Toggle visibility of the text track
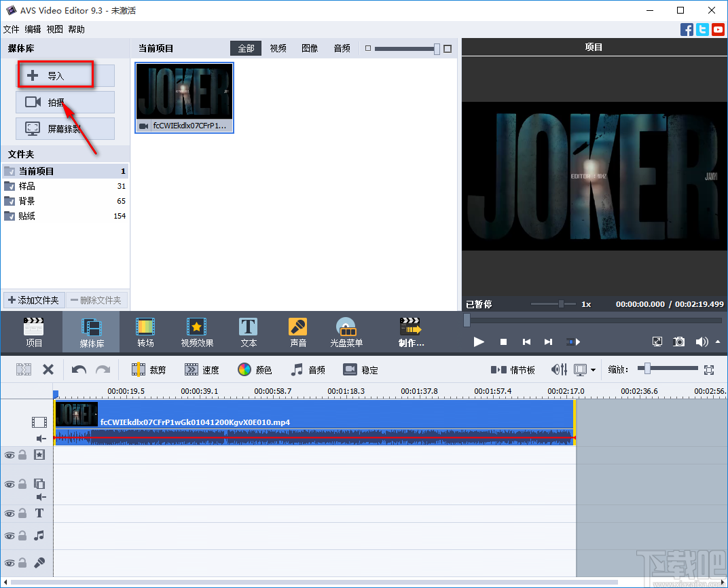Viewport: 728px width, 588px height. pyautogui.click(x=10, y=514)
